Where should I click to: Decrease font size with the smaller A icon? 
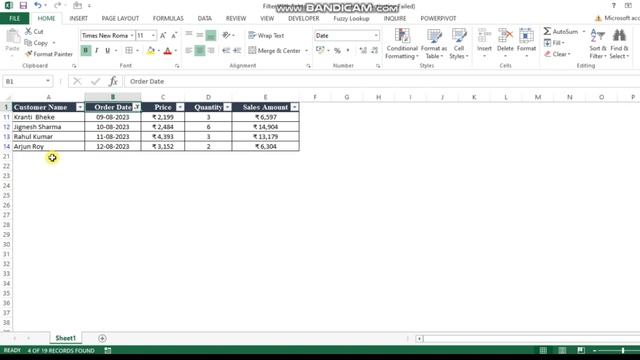[174, 36]
